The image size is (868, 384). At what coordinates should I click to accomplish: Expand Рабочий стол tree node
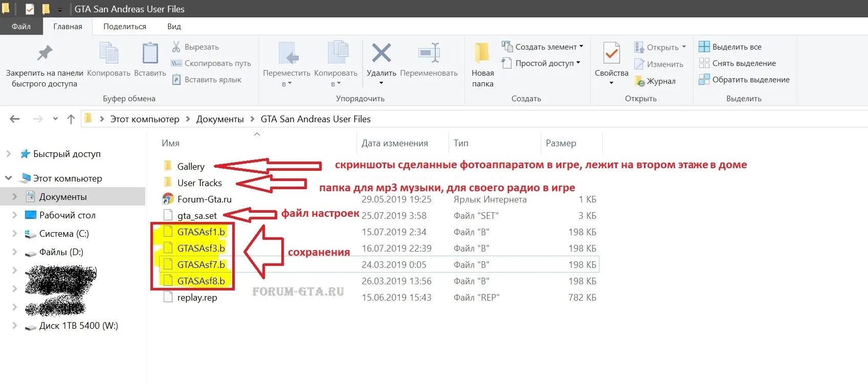tap(14, 215)
